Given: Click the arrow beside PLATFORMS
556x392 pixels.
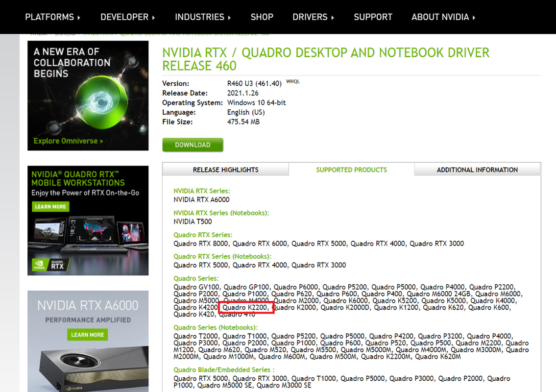Looking at the screenshot, I should tap(79, 17).
